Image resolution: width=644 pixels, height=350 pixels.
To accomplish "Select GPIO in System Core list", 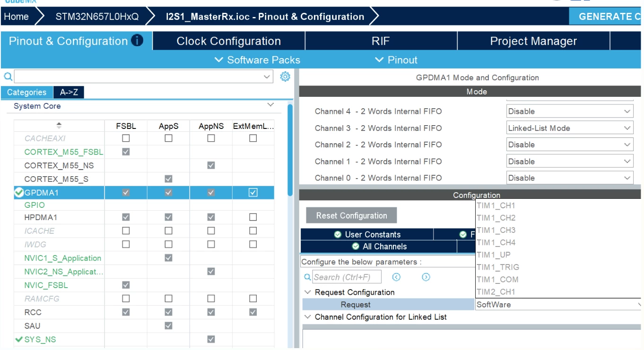I will pos(35,205).
